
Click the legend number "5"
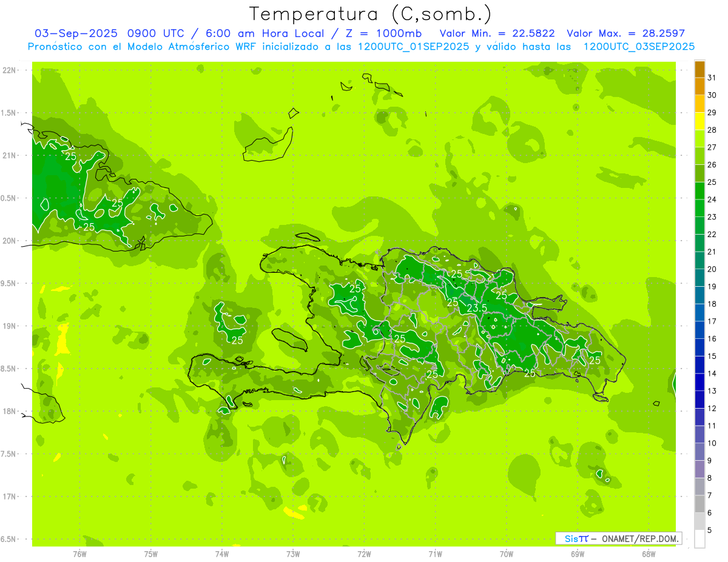click(x=710, y=530)
